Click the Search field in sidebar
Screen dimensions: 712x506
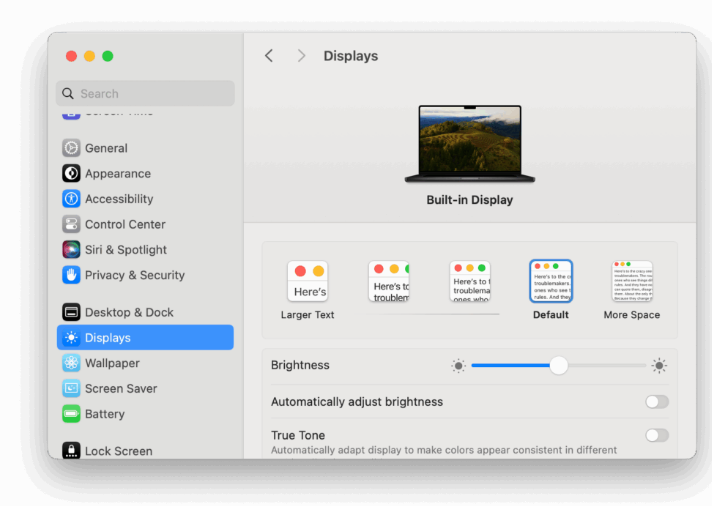(145, 94)
